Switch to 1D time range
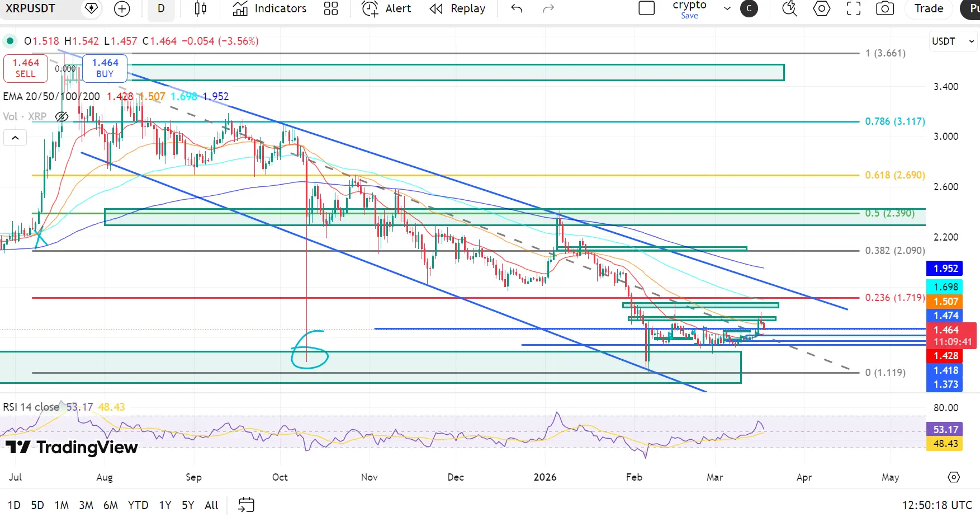Screen dimensions: 980x517 [14, 505]
